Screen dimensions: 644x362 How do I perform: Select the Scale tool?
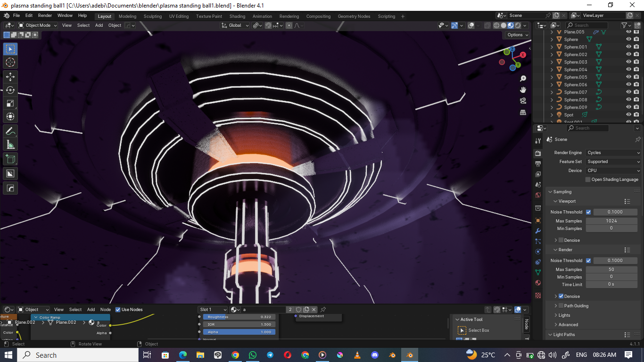[x=10, y=104]
